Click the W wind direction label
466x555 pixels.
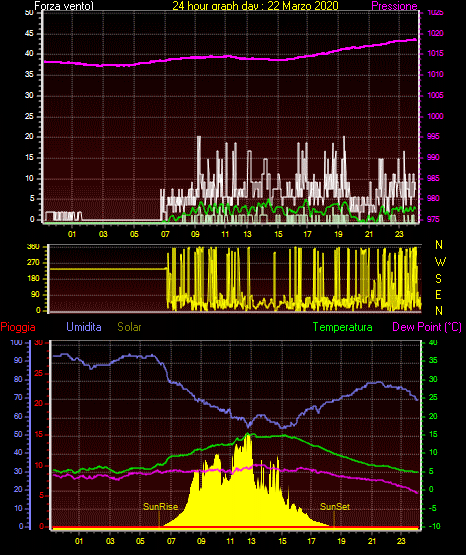tap(440, 262)
